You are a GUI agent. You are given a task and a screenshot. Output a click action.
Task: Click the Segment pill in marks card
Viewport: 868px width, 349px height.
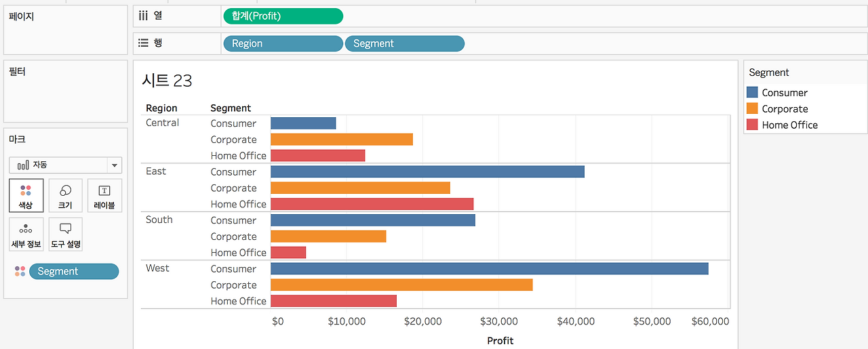[x=74, y=271]
